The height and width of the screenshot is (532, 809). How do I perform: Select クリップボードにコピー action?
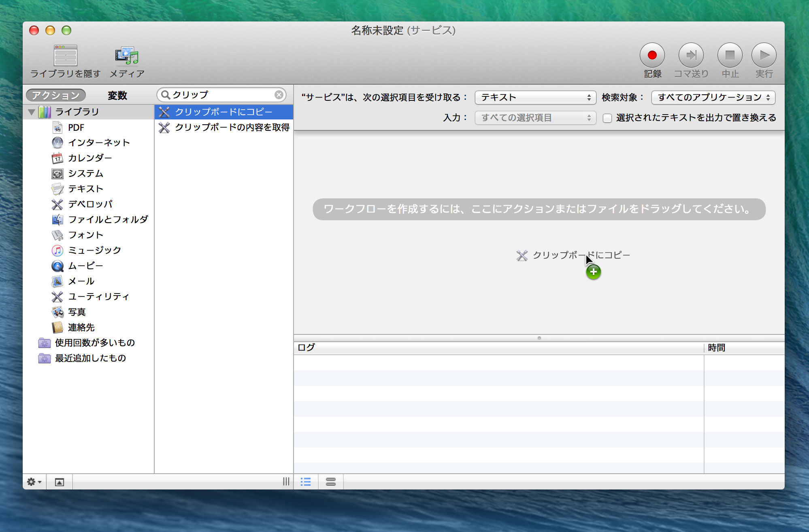pos(224,112)
